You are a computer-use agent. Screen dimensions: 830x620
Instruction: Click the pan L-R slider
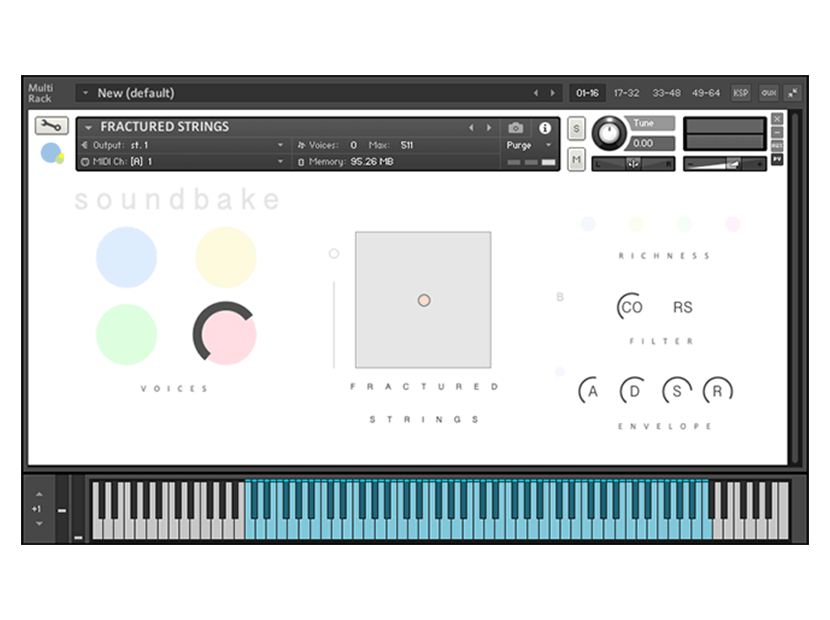point(633,164)
